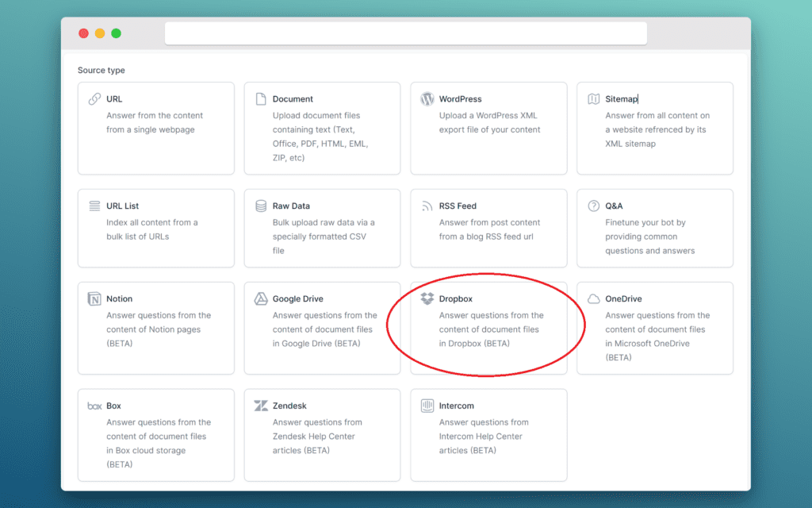Click the WordPress logo icon
The width and height of the screenshot is (812, 508).
[x=427, y=99]
